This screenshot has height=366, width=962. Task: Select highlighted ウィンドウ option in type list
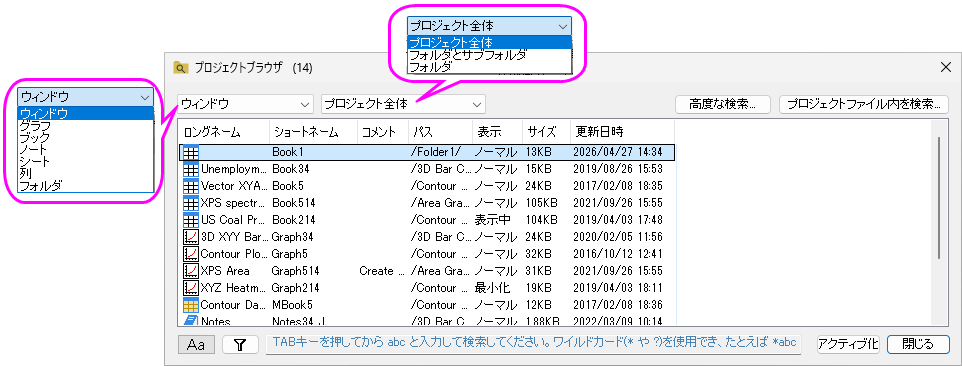(85, 113)
